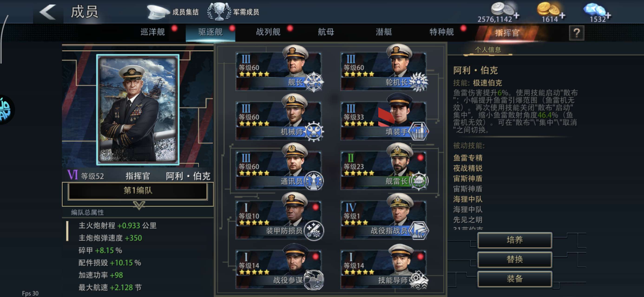Click the 填装手 ammunition badge icon

(x=419, y=131)
